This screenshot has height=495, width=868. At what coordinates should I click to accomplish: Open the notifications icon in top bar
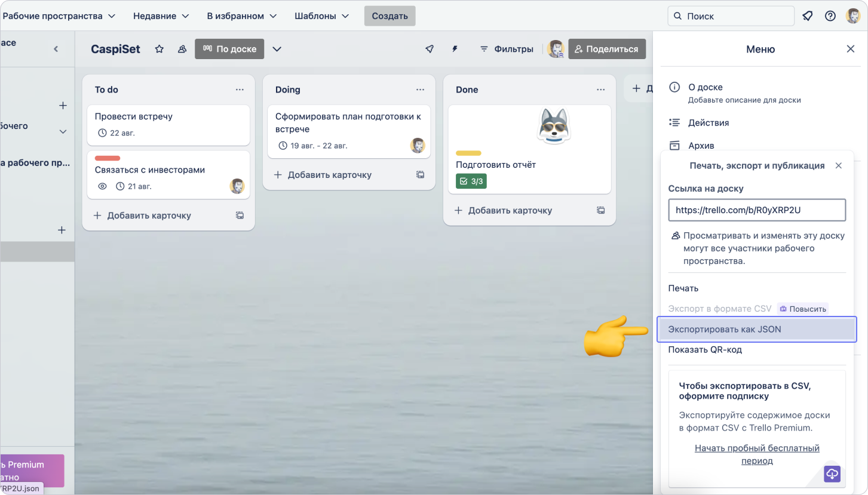(808, 16)
